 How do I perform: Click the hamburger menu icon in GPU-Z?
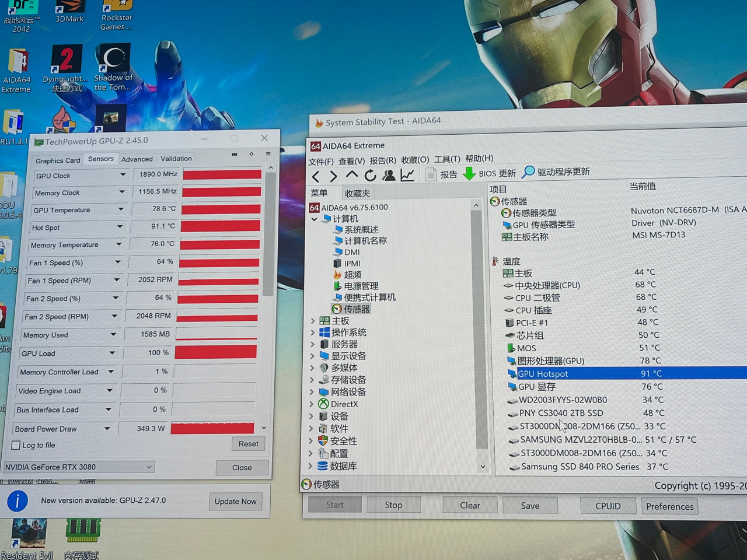point(268,153)
